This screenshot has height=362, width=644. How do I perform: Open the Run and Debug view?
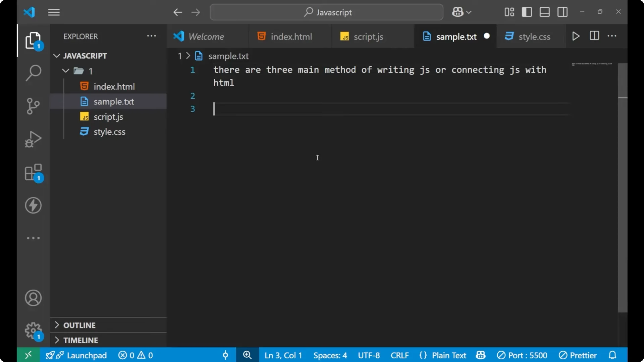(33, 139)
